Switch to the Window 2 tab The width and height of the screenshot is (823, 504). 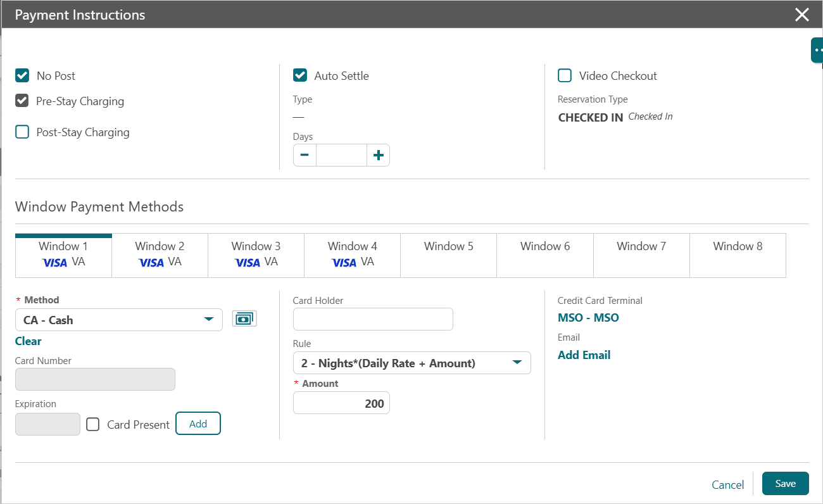[x=160, y=255]
